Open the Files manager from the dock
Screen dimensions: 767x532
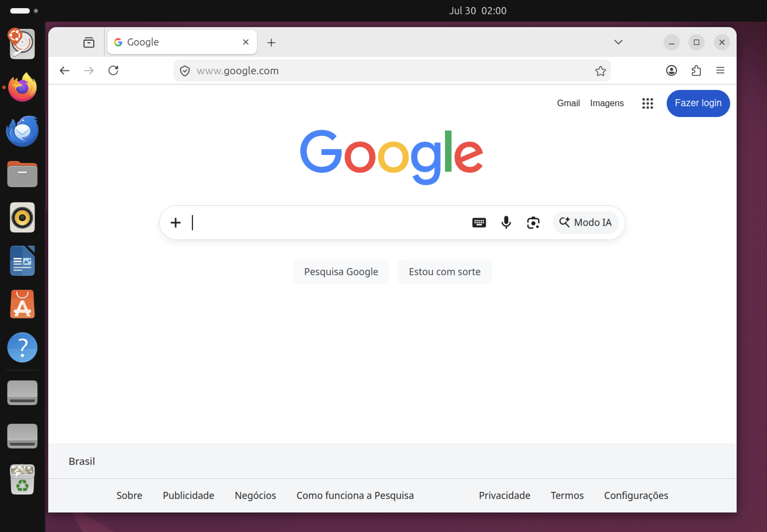(x=22, y=174)
